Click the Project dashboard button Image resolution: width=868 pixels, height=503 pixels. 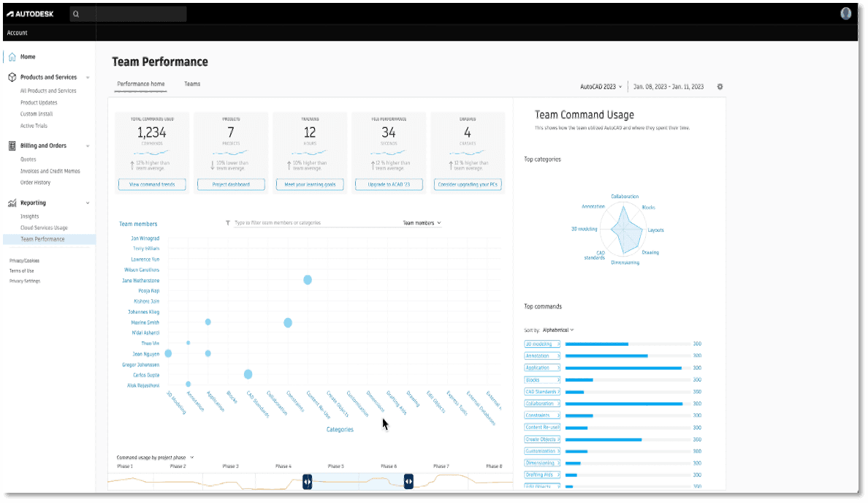(x=231, y=184)
